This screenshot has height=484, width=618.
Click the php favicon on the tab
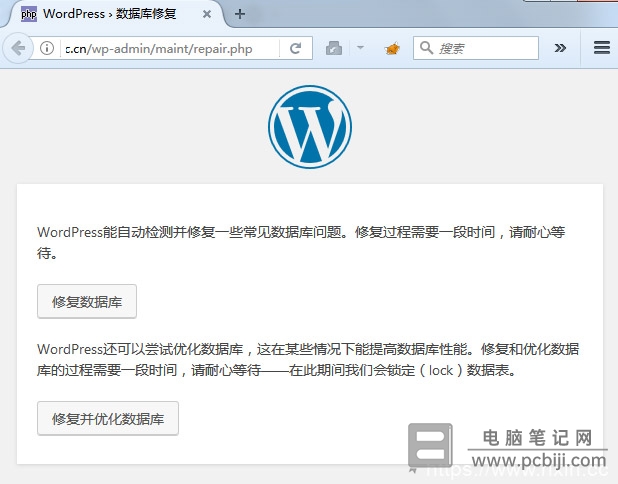(x=29, y=14)
